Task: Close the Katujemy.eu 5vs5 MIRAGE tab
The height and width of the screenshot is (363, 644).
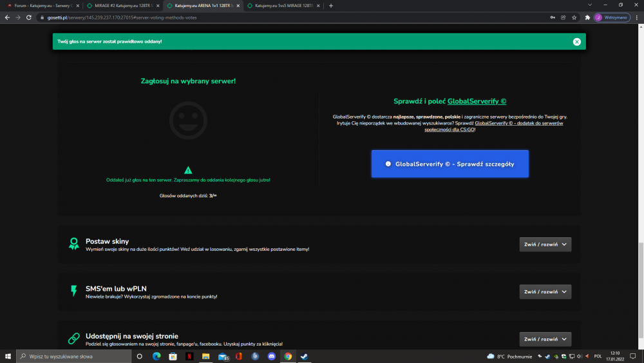Action: tap(318, 6)
